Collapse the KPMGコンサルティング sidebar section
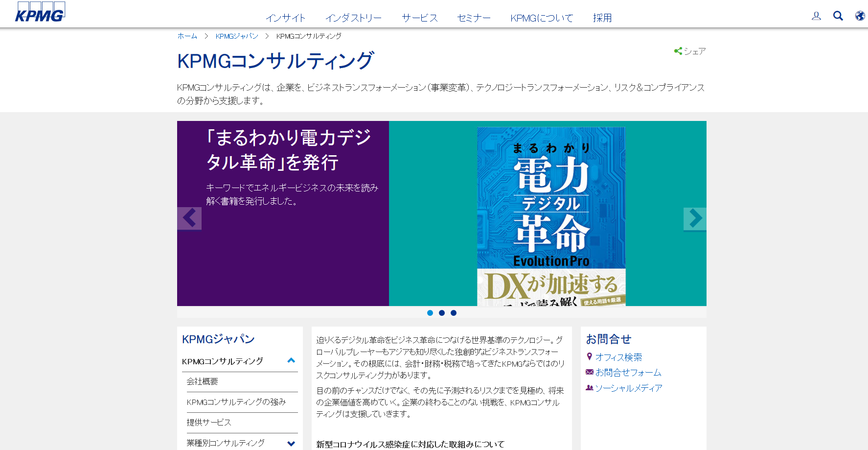 point(291,361)
